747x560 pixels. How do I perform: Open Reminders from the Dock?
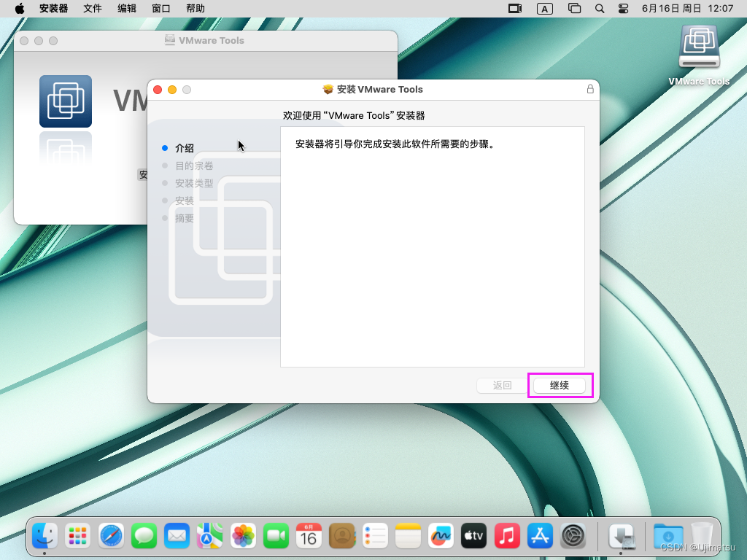click(x=375, y=536)
